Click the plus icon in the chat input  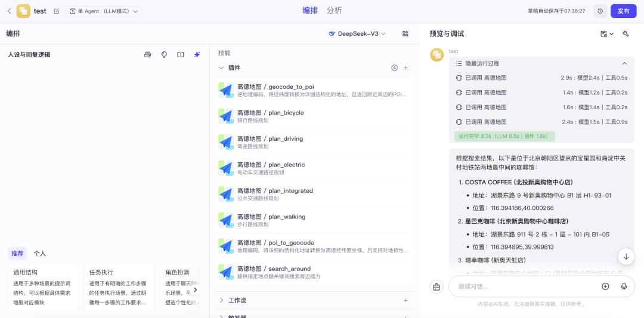coord(605,286)
